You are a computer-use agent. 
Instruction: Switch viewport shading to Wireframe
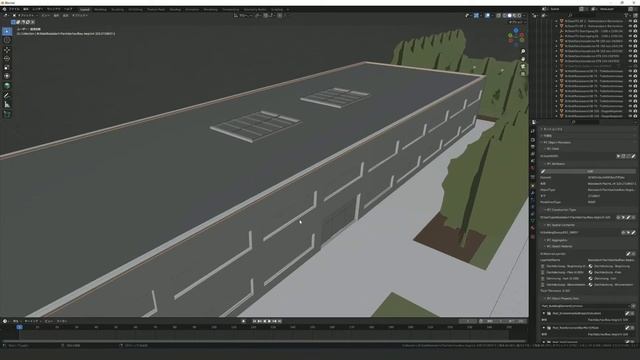[x=504, y=16]
